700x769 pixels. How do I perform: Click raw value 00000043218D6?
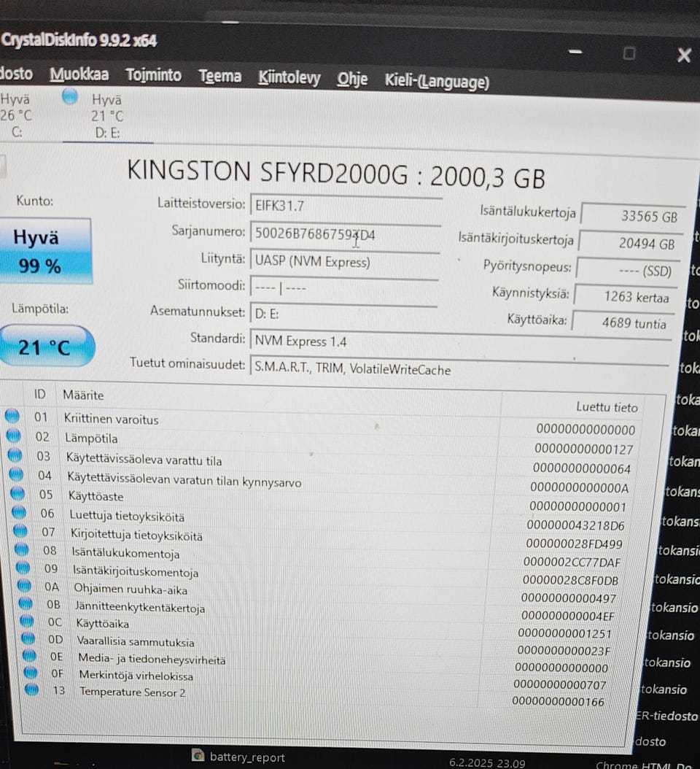pyautogui.click(x=575, y=526)
